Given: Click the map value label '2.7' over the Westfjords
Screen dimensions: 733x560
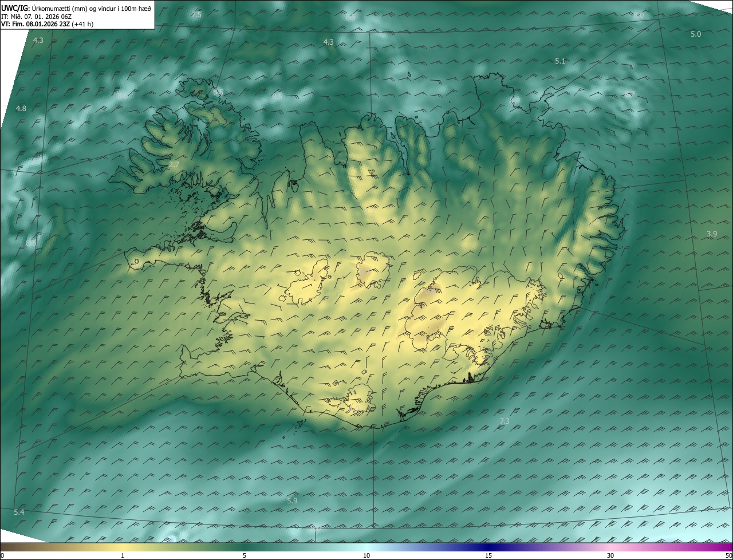Looking at the screenshot, I should (174, 165).
